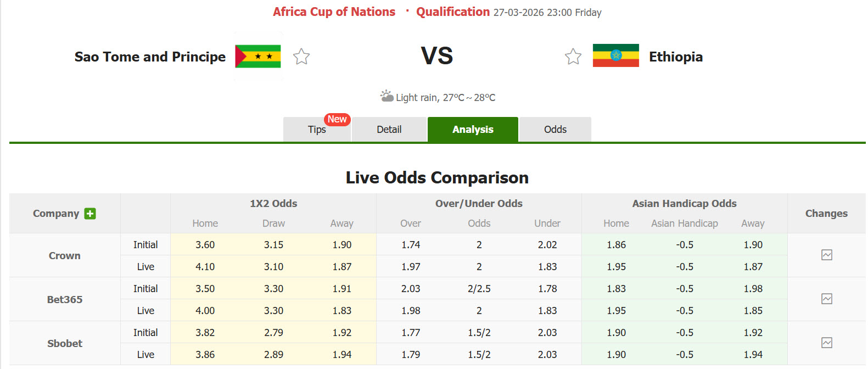Select the Analysis tab
The width and height of the screenshot is (868, 369).
(473, 129)
